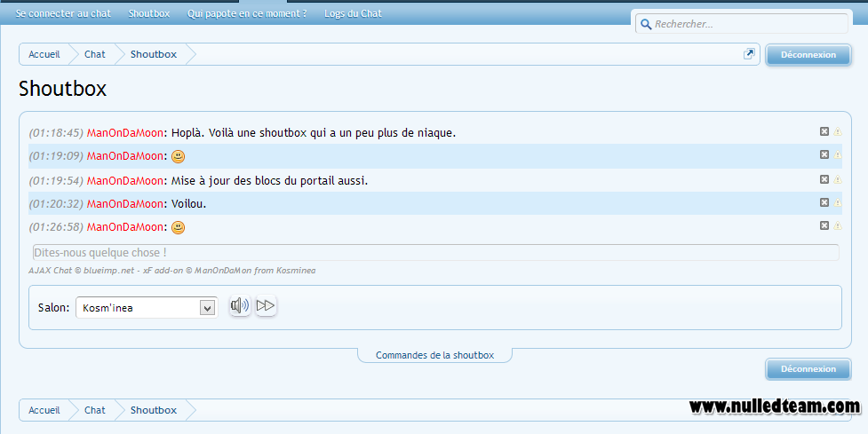The image size is (868, 434).
Task: Click Shoutbox in bottom breadcrumb
Action: point(154,410)
